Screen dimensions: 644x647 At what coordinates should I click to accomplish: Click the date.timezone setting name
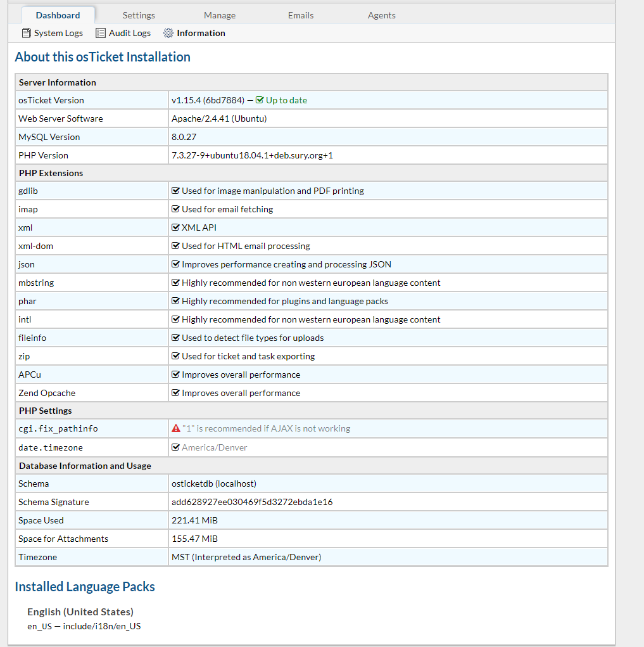click(x=50, y=447)
